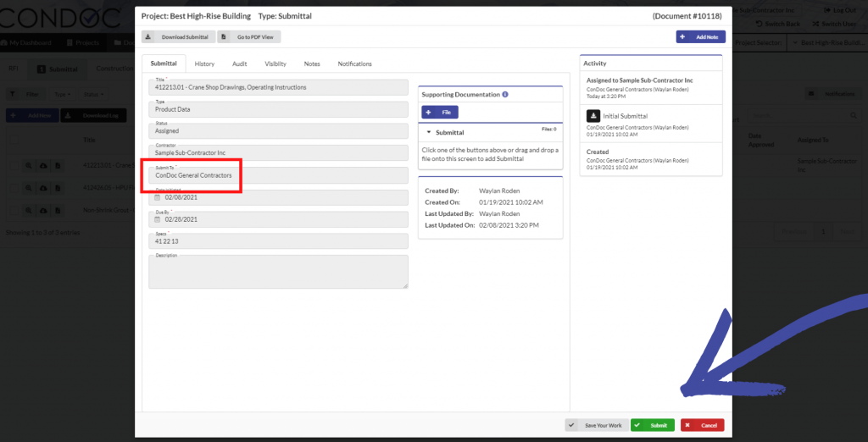Open the background Submittal tab with badge

pyautogui.click(x=58, y=69)
